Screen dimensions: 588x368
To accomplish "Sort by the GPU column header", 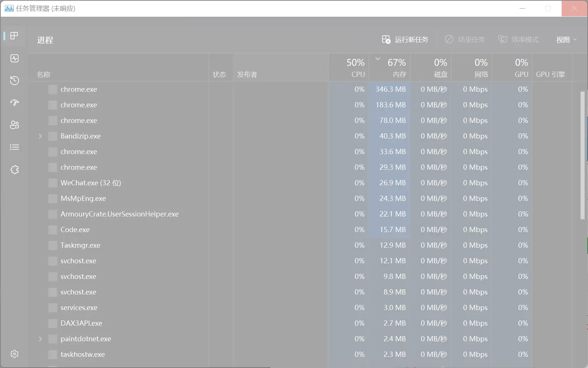I will coord(512,68).
